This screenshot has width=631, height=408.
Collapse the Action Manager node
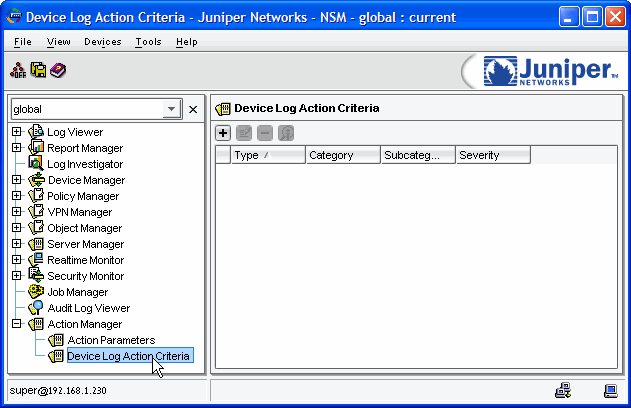coord(16,324)
